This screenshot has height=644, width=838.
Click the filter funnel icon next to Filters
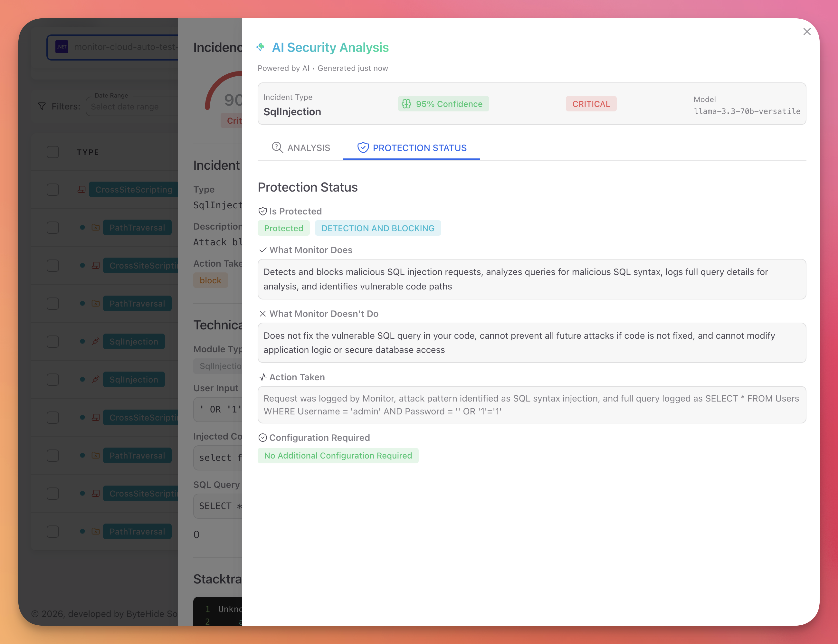(42, 106)
